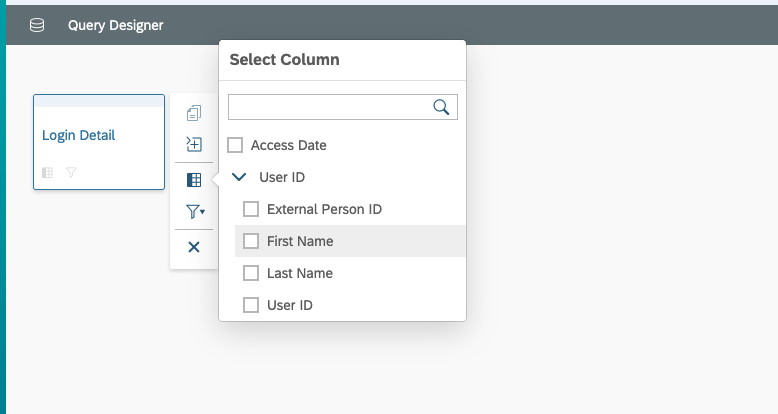Screen dimensions: 778x414
Task: Click the Login Detail table link
Action: pos(78,135)
